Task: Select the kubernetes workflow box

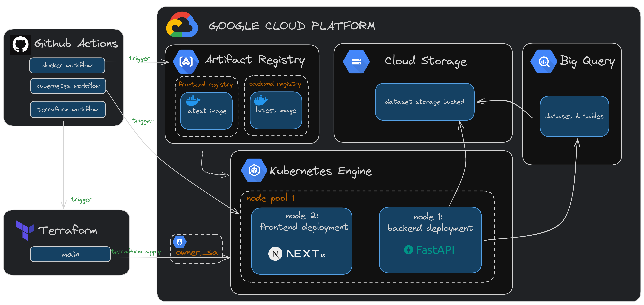Action: [x=68, y=86]
